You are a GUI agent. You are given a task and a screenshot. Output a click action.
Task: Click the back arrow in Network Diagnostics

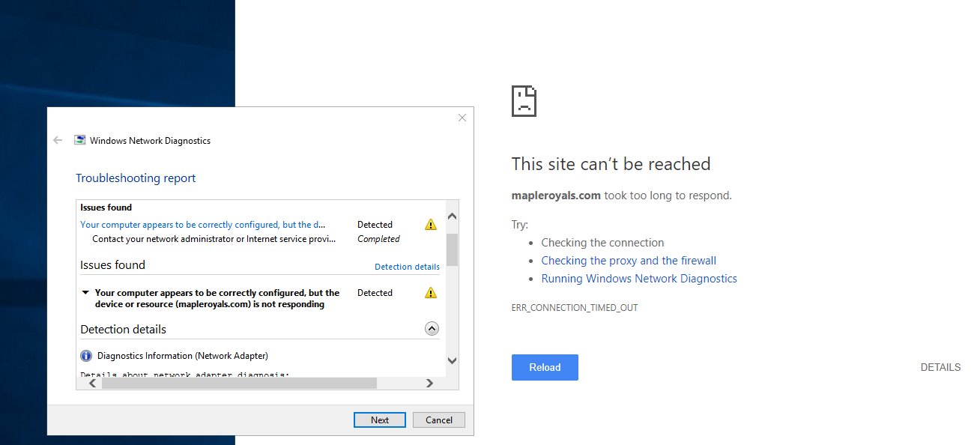point(58,140)
